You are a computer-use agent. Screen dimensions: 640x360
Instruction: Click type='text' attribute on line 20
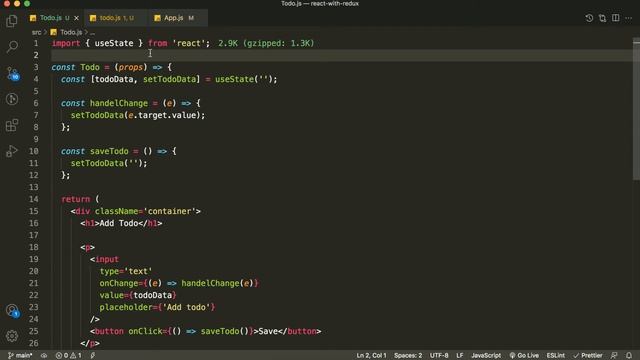click(x=126, y=271)
